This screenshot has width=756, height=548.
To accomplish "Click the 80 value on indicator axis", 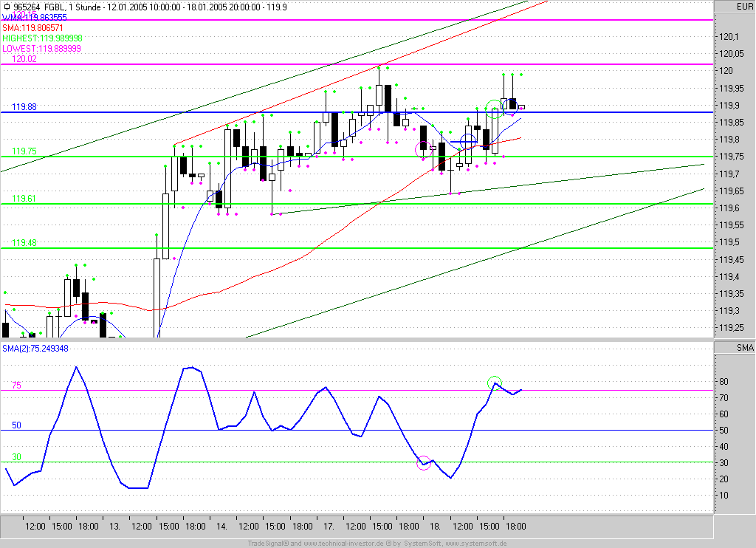I will (x=724, y=382).
